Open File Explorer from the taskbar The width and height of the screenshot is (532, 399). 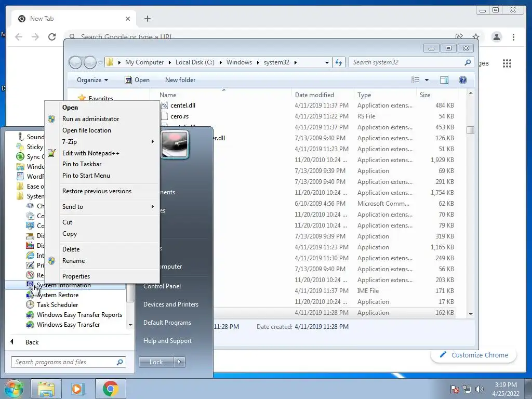46,389
